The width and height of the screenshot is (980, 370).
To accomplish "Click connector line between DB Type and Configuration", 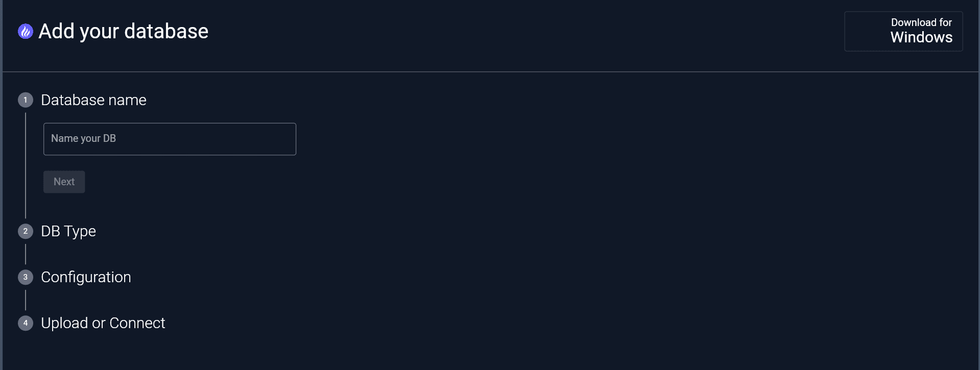I will (x=26, y=254).
